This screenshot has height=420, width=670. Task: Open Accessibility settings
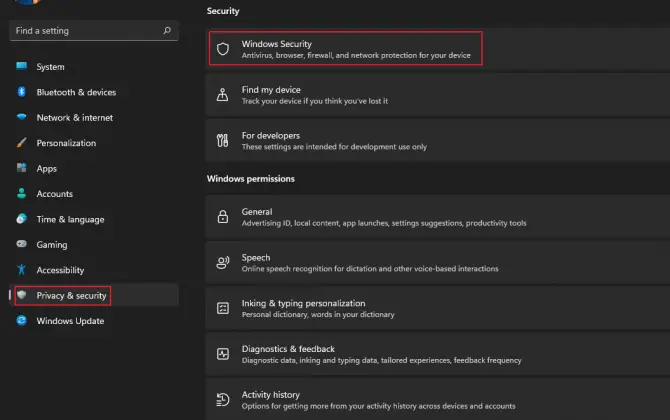(94, 270)
